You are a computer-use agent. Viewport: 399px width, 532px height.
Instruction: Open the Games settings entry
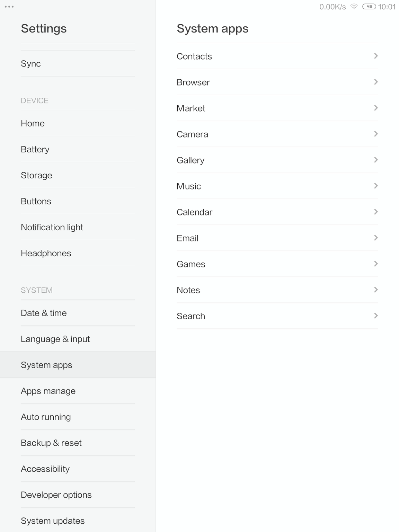click(191, 264)
